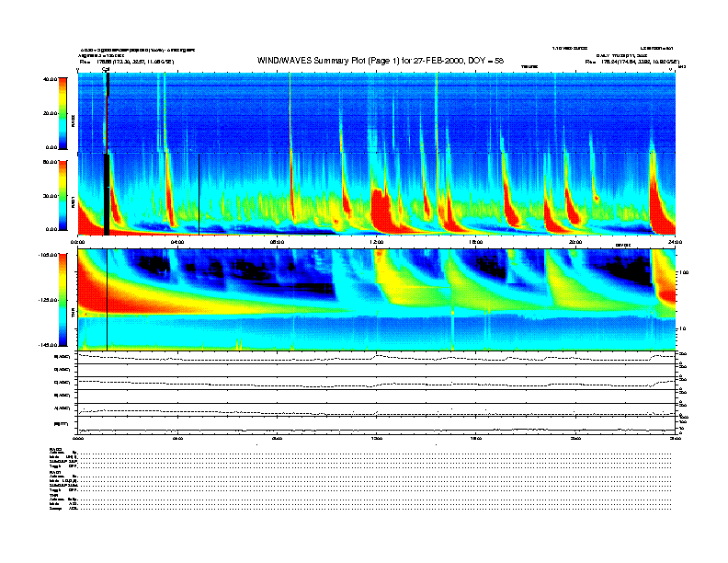Click the black vertical line in TNR panel
Image resolution: width=728 pixels, height=563 pixels.
[x=107, y=300]
